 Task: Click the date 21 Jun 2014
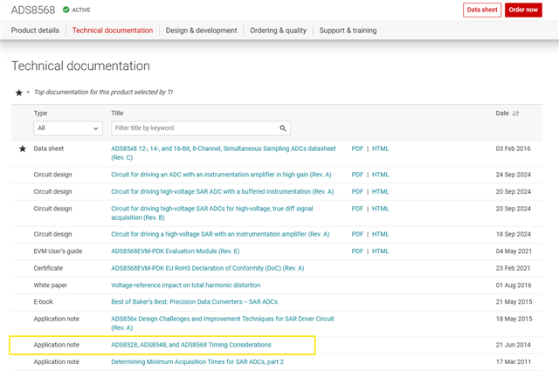click(513, 345)
